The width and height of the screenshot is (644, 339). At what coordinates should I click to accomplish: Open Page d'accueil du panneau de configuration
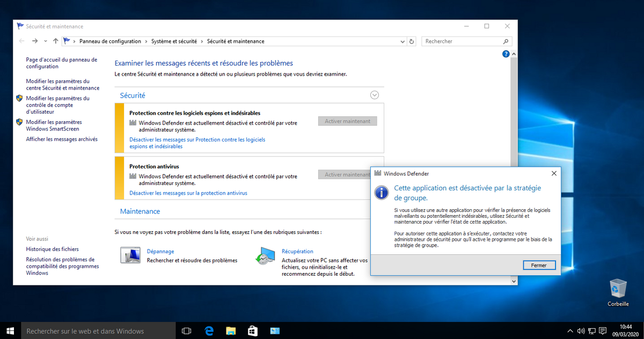pos(62,63)
